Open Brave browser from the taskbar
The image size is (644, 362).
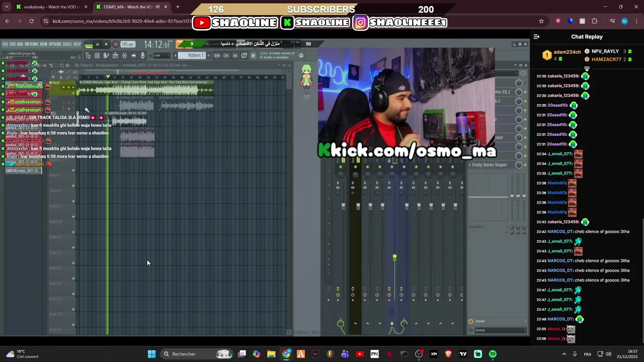tap(448, 354)
